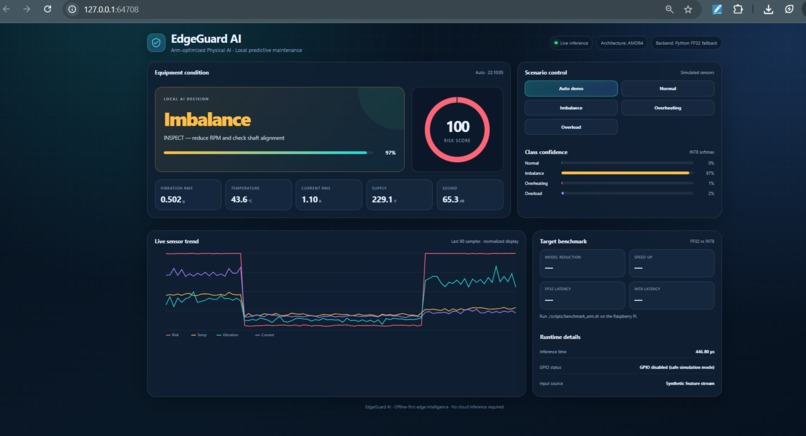The width and height of the screenshot is (806, 436).
Task: Click the Temperature 43.6 card
Action: (x=259, y=195)
